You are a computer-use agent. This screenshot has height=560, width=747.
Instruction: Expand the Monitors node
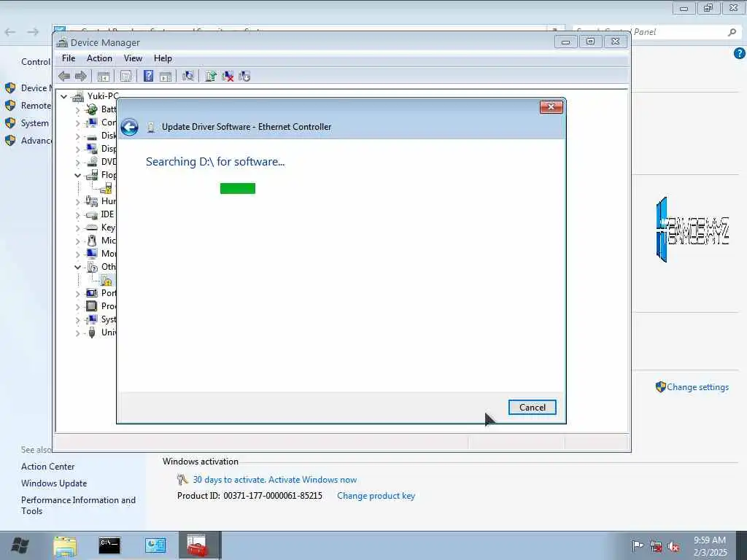click(x=77, y=254)
